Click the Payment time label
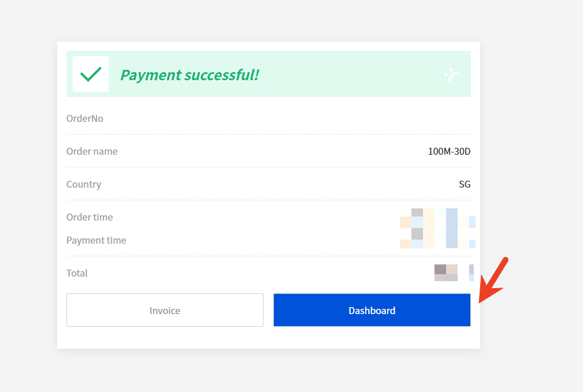The height and width of the screenshot is (392, 583). 96,240
